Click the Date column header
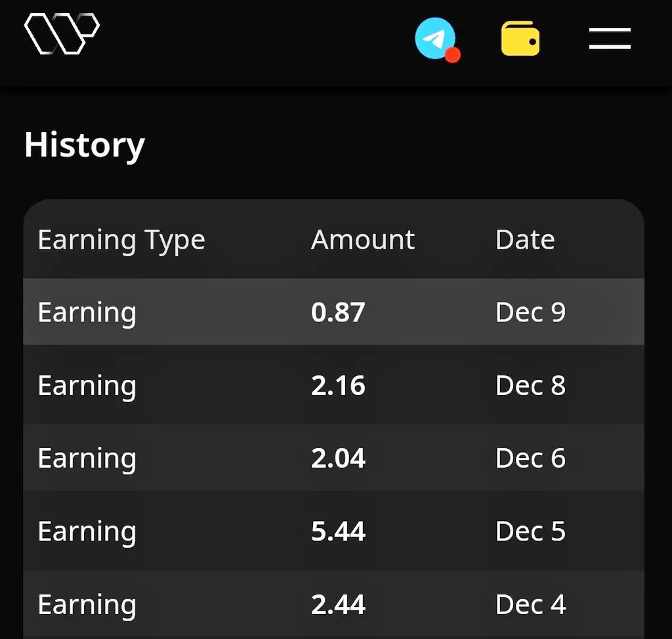This screenshot has width=672, height=639. click(x=525, y=239)
